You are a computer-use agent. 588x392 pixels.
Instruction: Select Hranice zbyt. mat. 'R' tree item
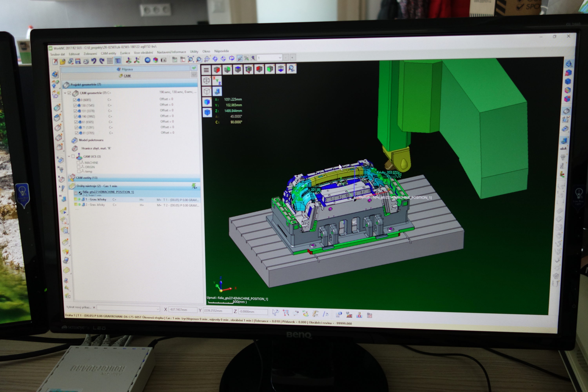pos(96,148)
